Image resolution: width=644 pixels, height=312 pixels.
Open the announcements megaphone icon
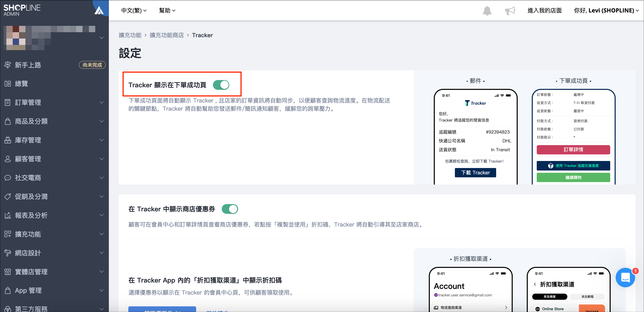pos(510,11)
